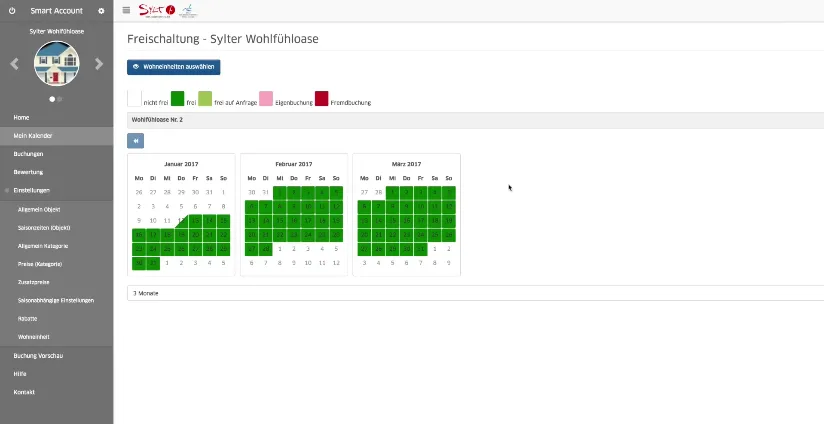Viewport: 824px width, 424px height.
Task: Select the second carousel dot under avatar
Action: click(x=59, y=99)
